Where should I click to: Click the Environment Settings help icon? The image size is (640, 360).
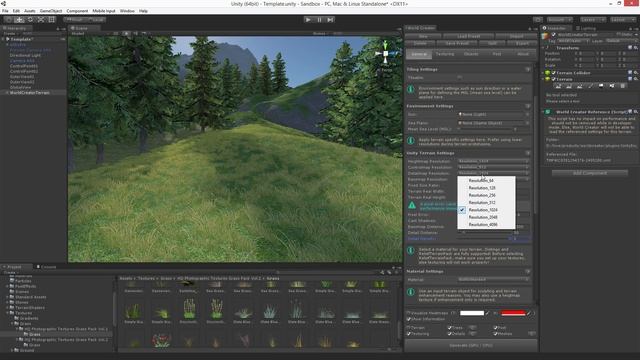click(528, 106)
